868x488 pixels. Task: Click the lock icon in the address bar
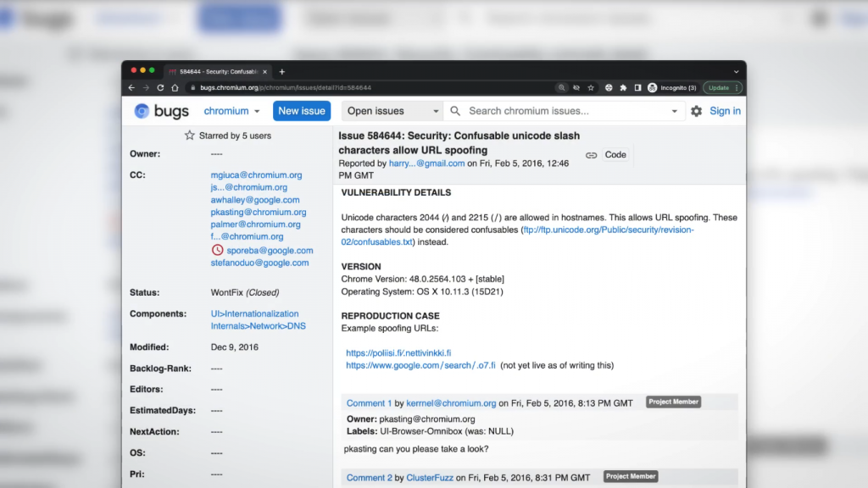(x=192, y=88)
